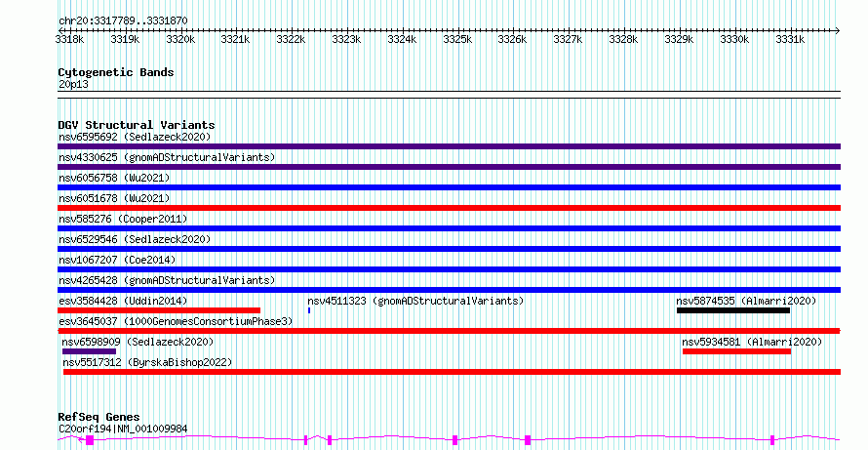Click the 3325k ruler position label
The width and height of the screenshot is (868, 450).
pos(457,39)
